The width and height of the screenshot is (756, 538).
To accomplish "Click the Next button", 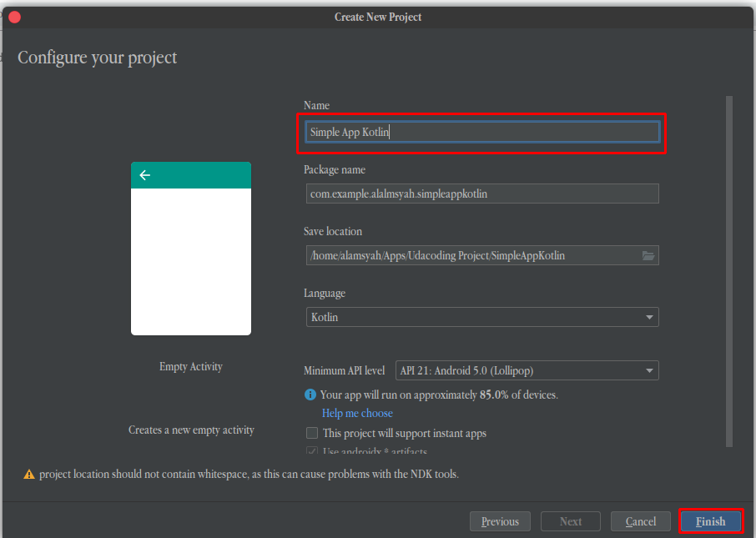I will click(x=571, y=521).
